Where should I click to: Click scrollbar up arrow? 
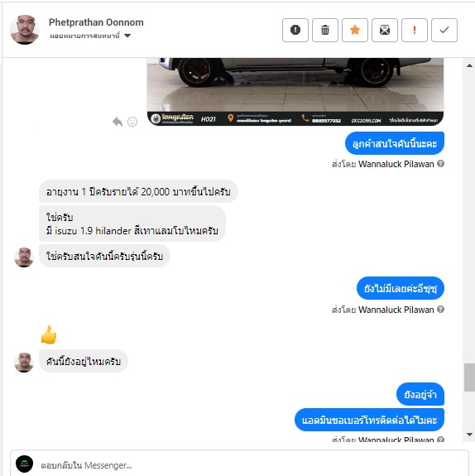(469, 65)
